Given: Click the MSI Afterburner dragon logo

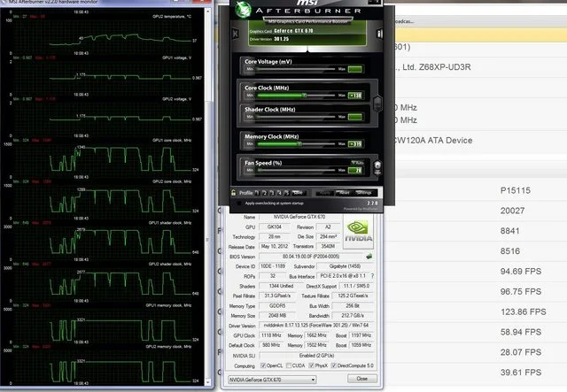Looking at the screenshot, I should pos(243,10).
